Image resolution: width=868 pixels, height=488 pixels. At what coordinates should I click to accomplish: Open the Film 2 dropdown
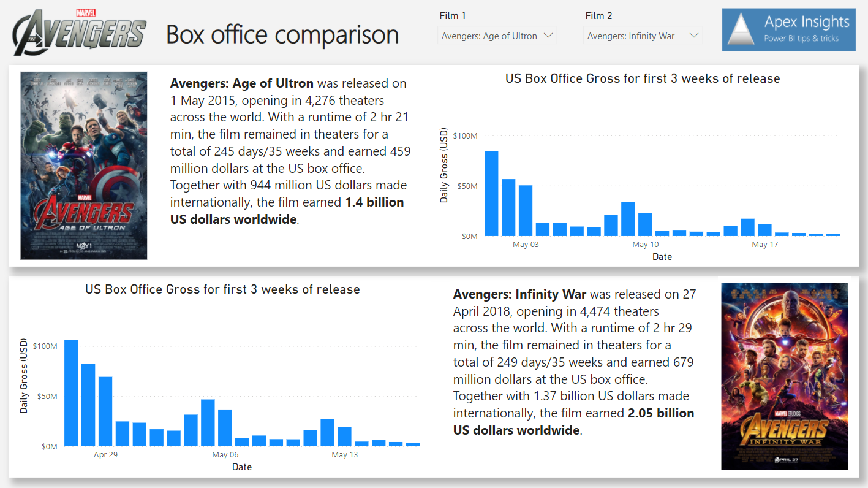click(x=643, y=36)
